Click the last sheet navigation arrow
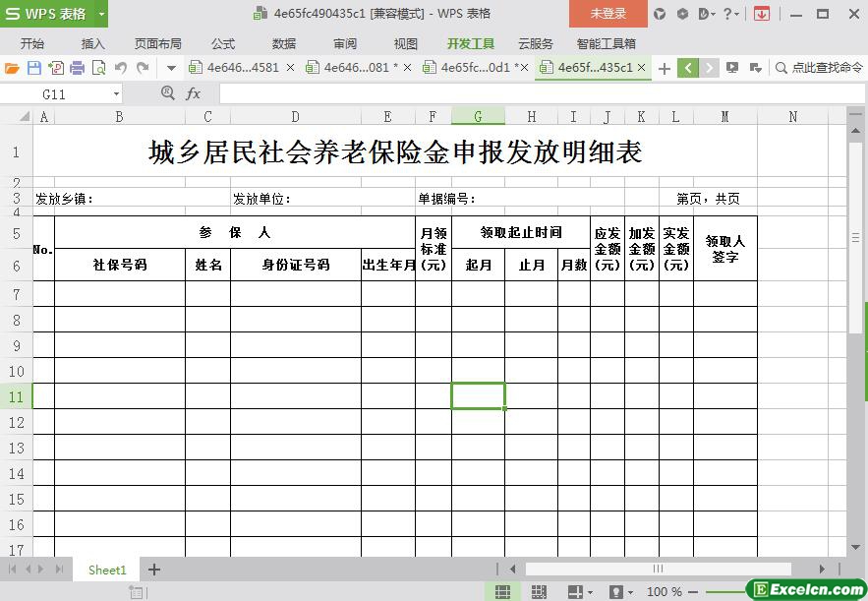The height and width of the screenshot is (601, 868). [59, 570]
